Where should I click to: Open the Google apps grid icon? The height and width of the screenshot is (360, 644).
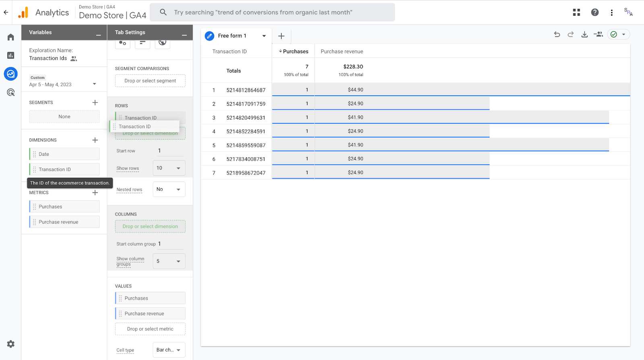576,12
